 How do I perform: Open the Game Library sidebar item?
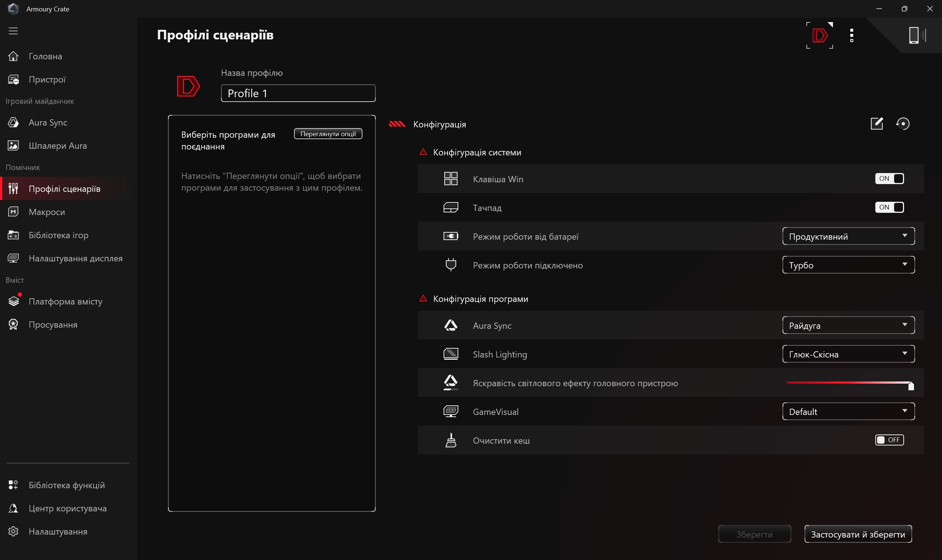tap(59, 235)
